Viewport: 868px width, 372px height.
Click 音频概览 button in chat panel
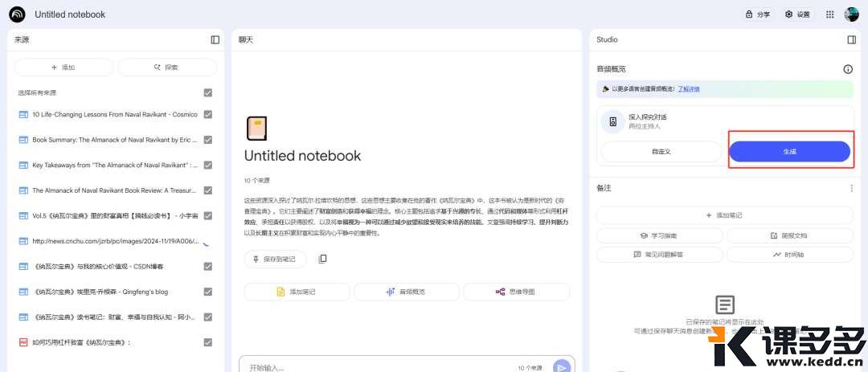coord(407,292)
